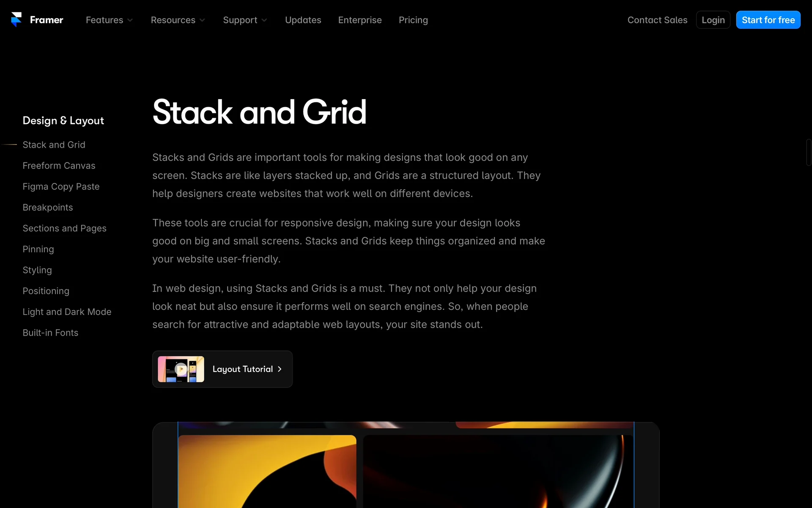Click Start for free button
The width and height of the screenshot is (812, 508).
pyautogui.click(x=768, y=20)
